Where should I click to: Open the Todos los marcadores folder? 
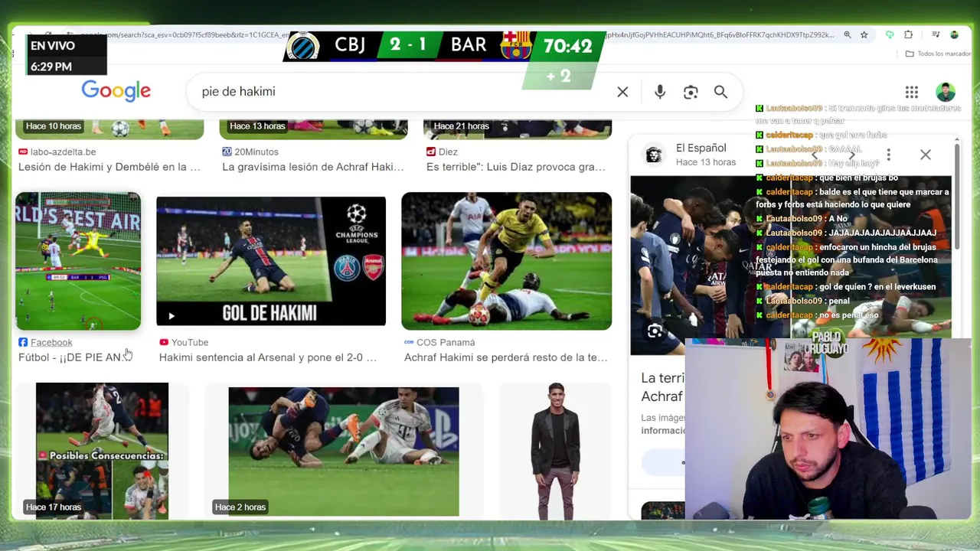pos(938,54)
